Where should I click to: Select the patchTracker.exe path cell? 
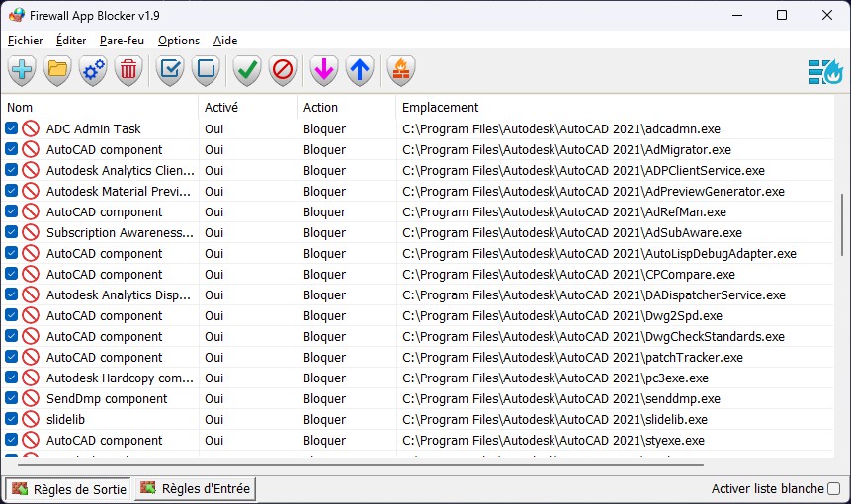572,358
